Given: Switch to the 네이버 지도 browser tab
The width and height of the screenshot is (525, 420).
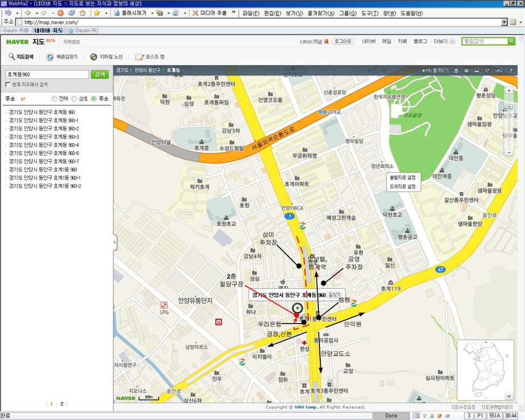Looking at the screenshot, I should 49,30.
